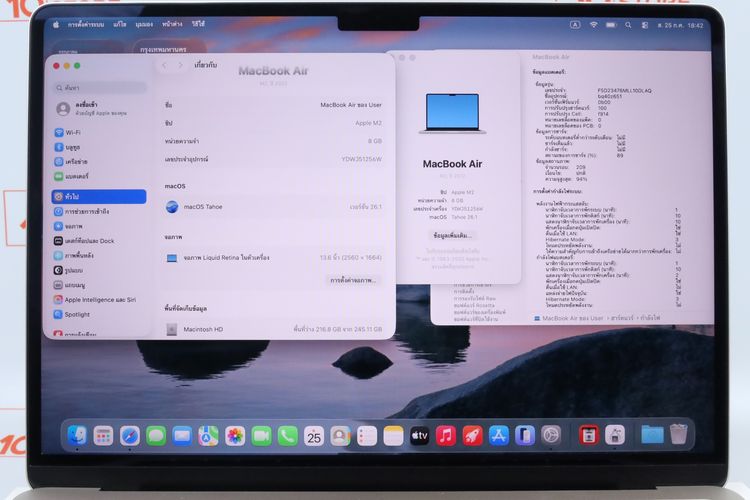Open the Apple menu
Image resolution: width=750 pixels, height=500 pixels.
point(56,24)
